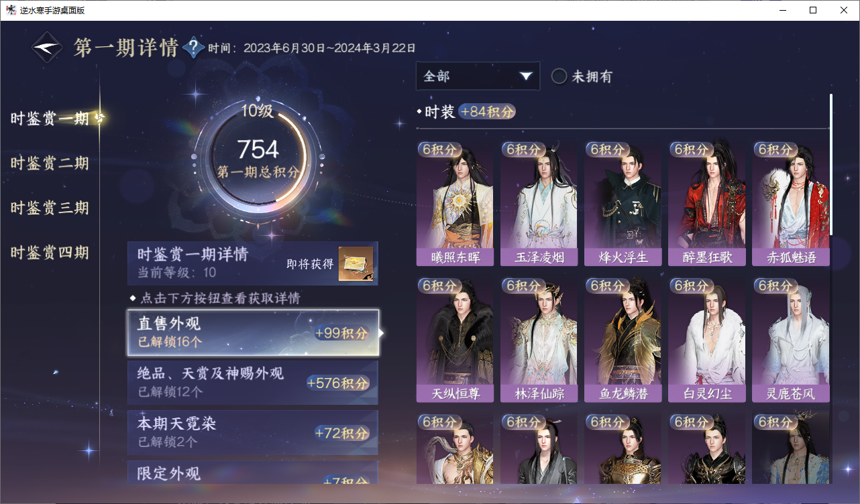Click the app icon in the title bar
This screenshot has height=504, width=860.
click(11, 10)
